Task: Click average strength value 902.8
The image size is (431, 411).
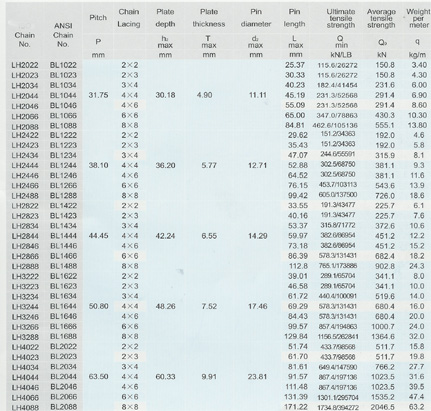Action: coord(385,266)
